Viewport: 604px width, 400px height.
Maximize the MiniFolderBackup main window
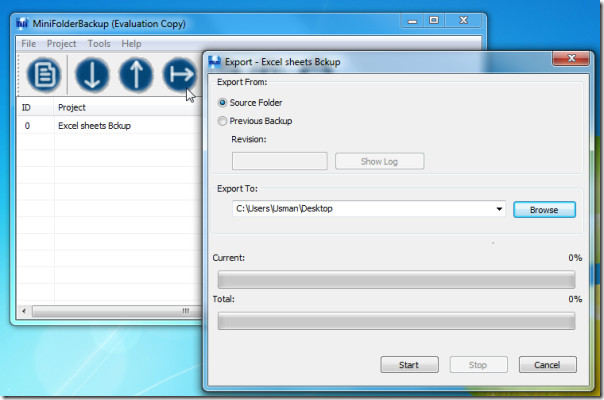[434, 20]
